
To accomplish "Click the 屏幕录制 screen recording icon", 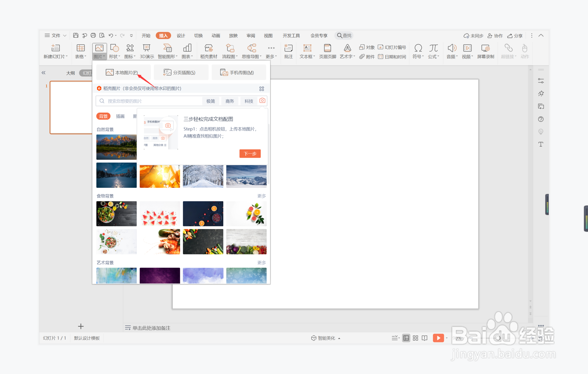I will click(x=485, y=51).
